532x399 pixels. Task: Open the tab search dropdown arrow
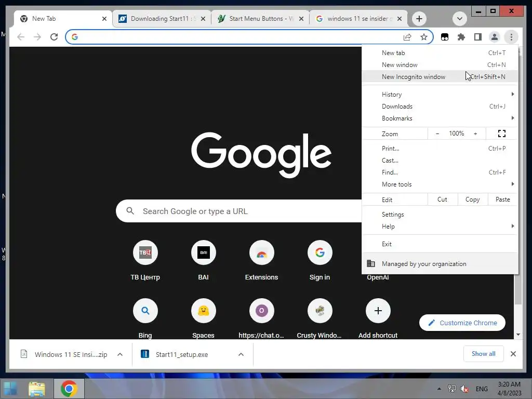pos(460,19)
